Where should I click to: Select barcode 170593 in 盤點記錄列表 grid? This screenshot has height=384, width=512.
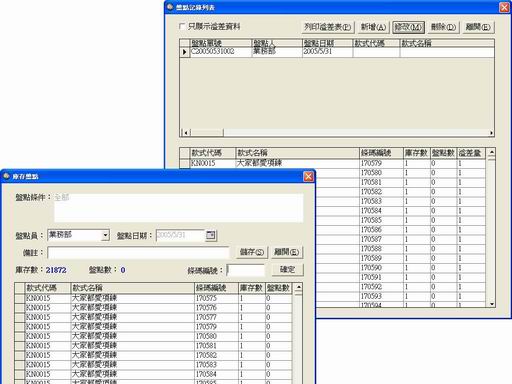(381, 296)
